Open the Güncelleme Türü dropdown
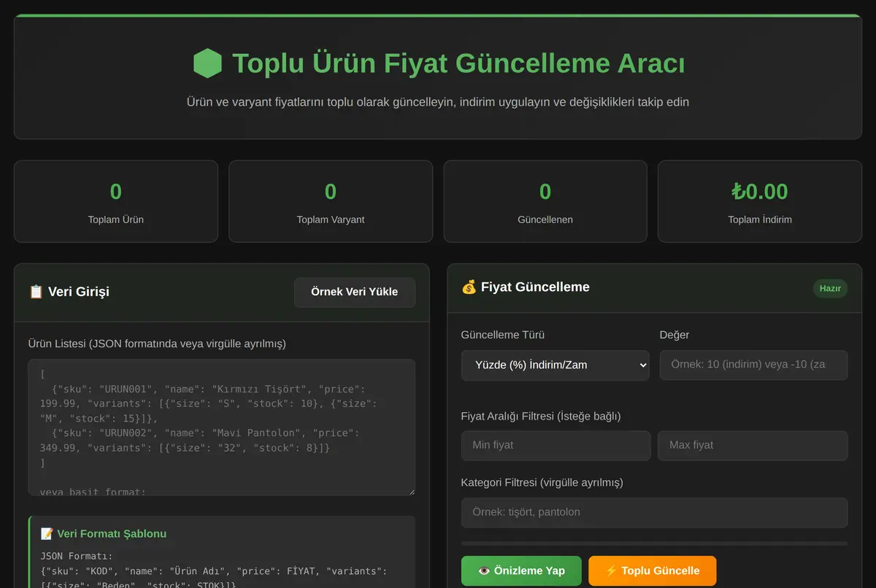This screenshot has width=876, height=588. [555, 365]
